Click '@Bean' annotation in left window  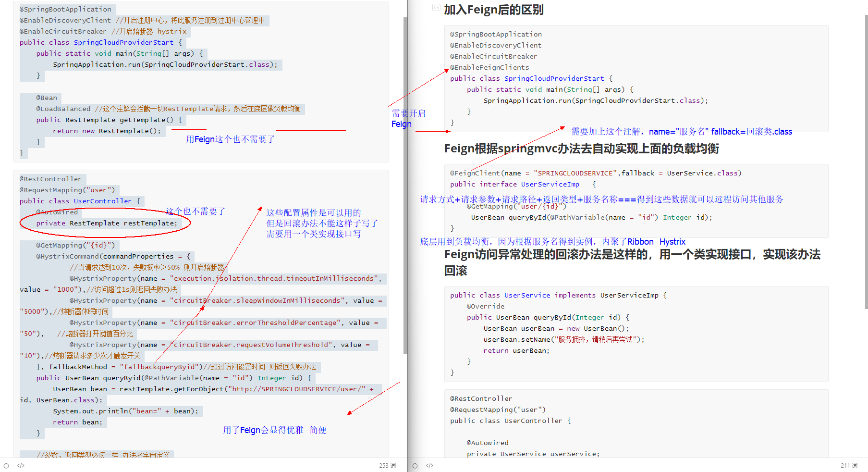47,98
